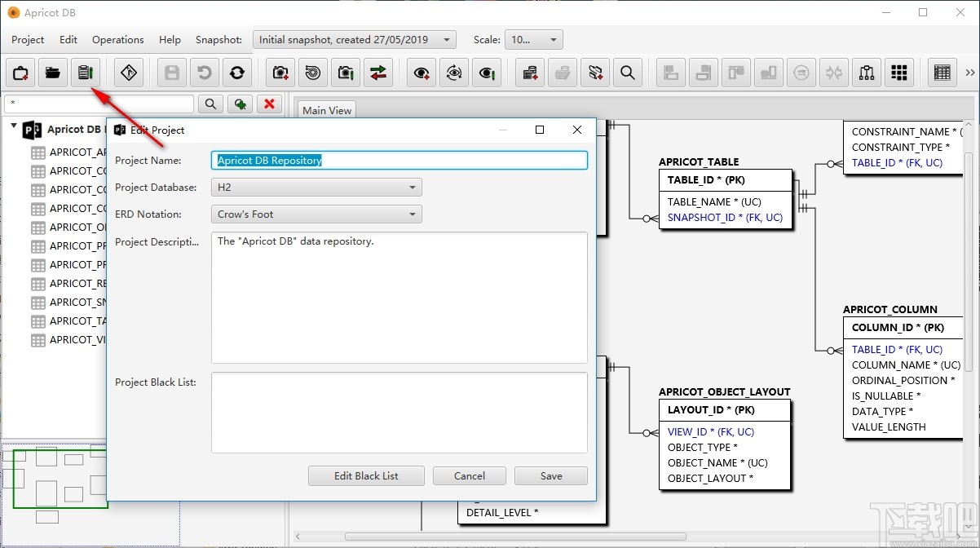Image resolution: width=980 pixels, height=548 pixels.
Task: Open the Scale dropdown
Action: pos(534,39)
